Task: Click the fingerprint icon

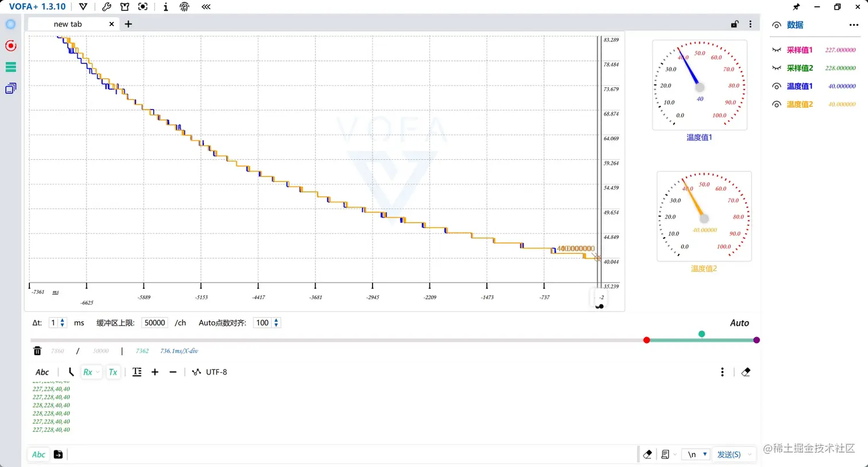Action: 184,7
